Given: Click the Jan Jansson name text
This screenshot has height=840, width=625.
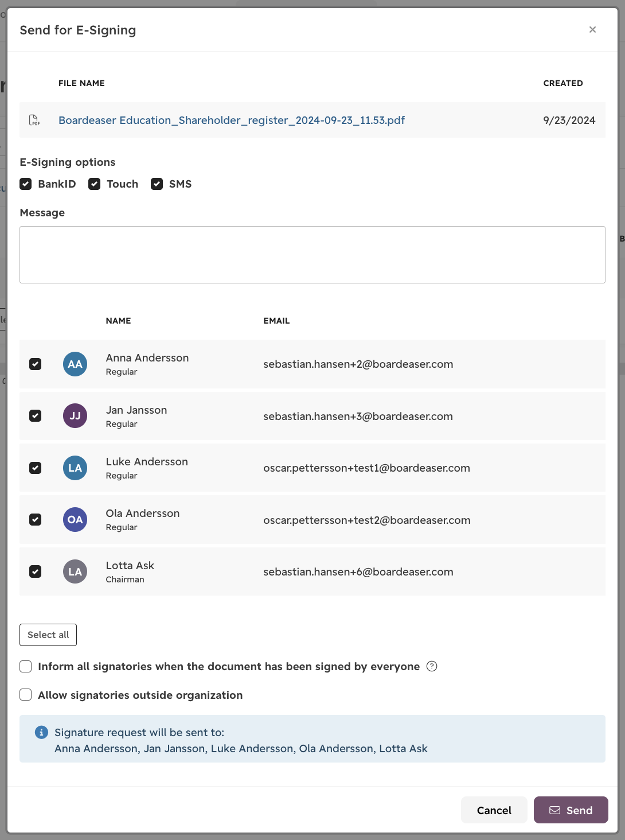Looking at the screenshot, I should click(136, 410).
